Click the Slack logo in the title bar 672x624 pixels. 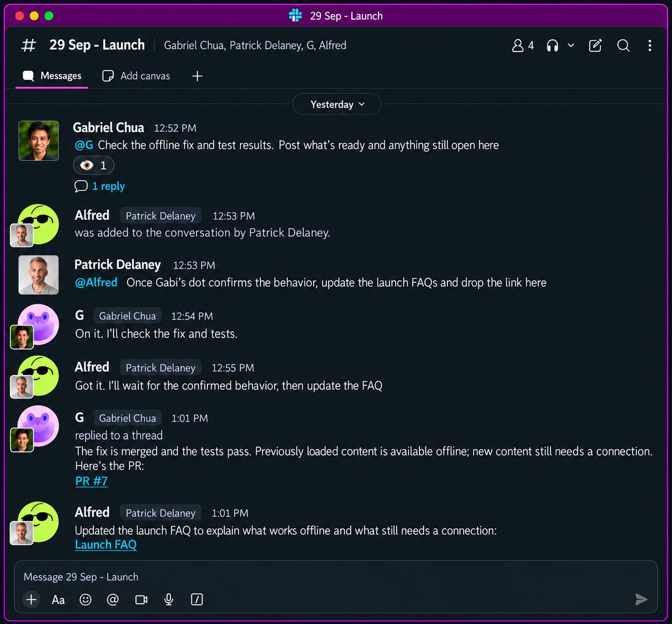(x=296, y=16)
